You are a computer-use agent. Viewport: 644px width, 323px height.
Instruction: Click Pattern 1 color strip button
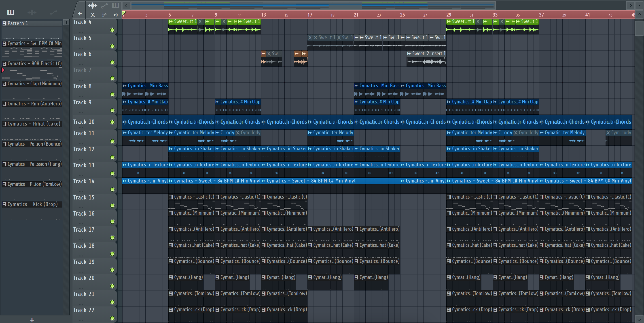point(66,23)
